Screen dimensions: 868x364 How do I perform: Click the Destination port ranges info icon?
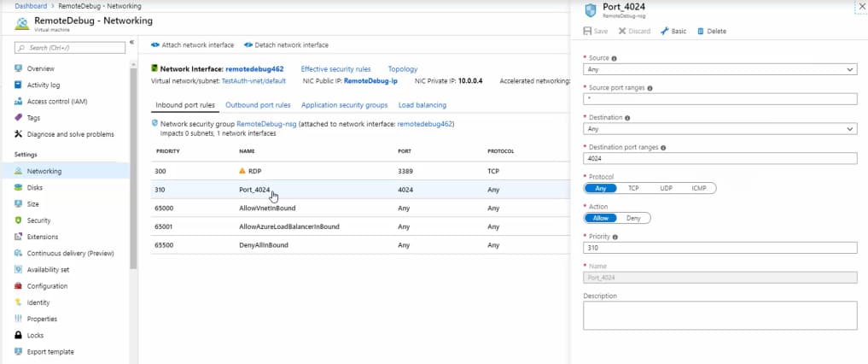tap(663, 148)
